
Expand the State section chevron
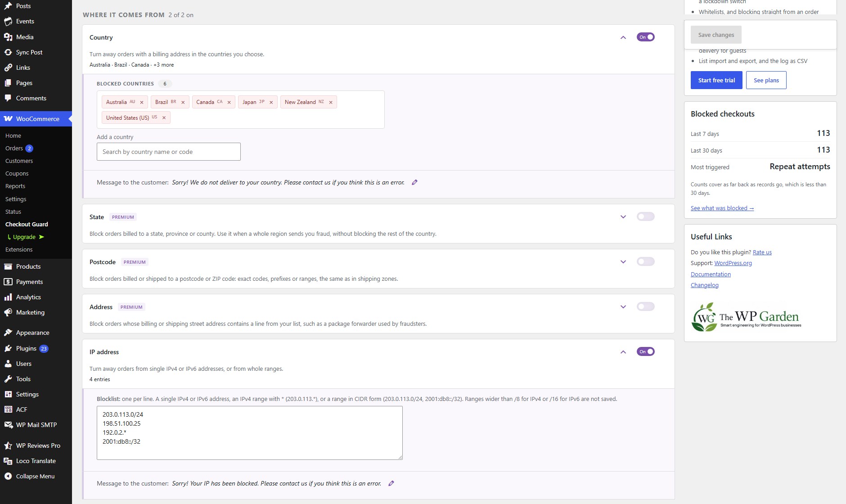coord(623,217)
